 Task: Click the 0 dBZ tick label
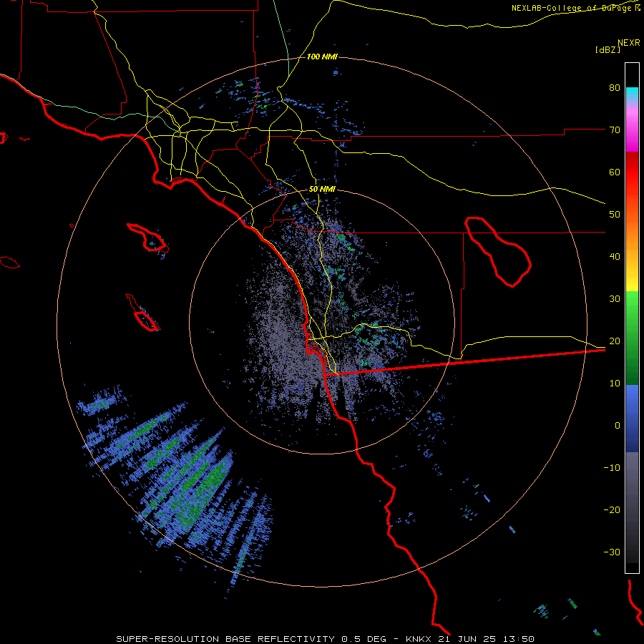click(x=618, y=426)
